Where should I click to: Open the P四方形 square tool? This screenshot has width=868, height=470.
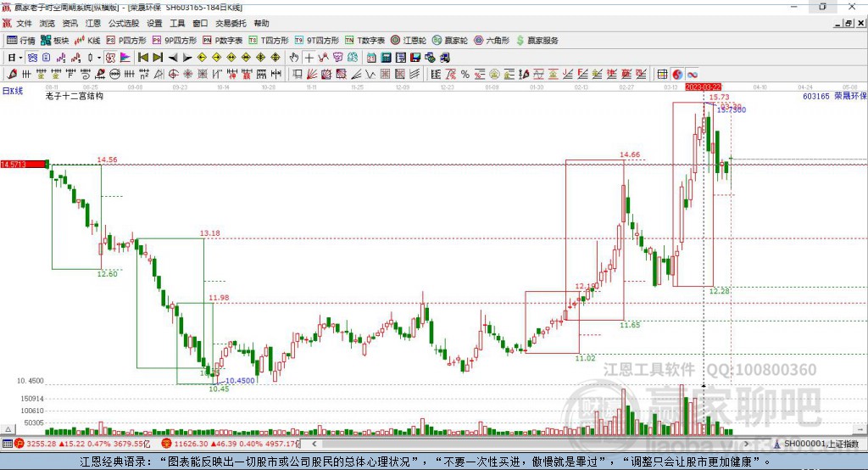[x=126, y=41]
